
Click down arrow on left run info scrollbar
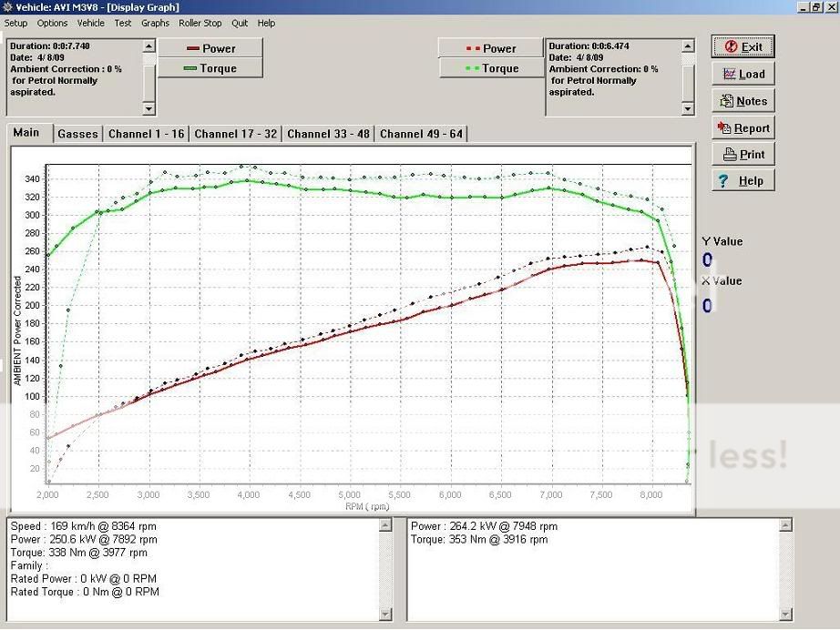point(149,108)
